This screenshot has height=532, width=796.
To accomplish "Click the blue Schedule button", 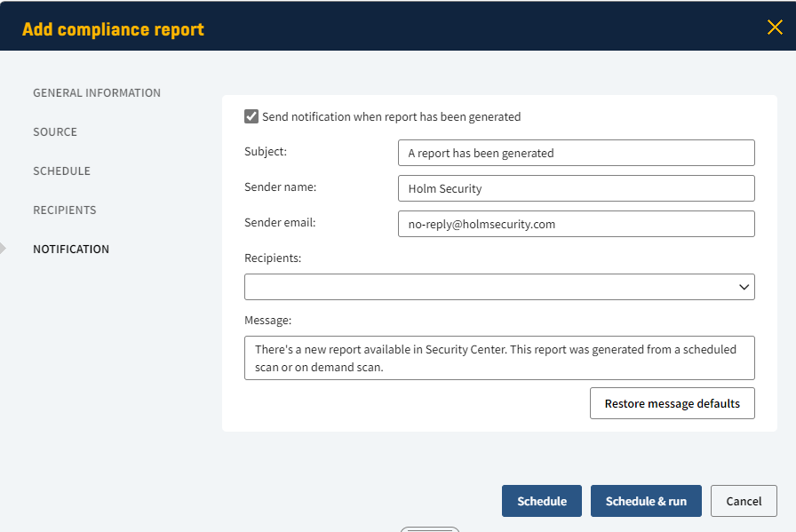I will pyautogui.click(x=541, y=501).
